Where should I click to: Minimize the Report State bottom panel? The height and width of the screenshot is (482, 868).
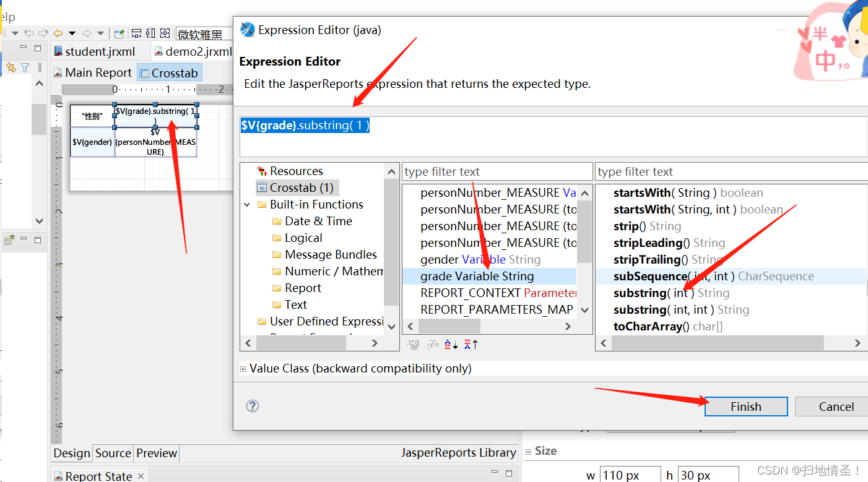coord(495,473)
